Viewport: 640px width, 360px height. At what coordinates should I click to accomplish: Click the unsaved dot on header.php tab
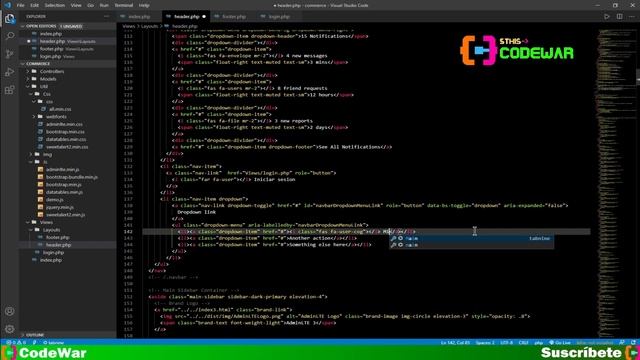point(204,17)
